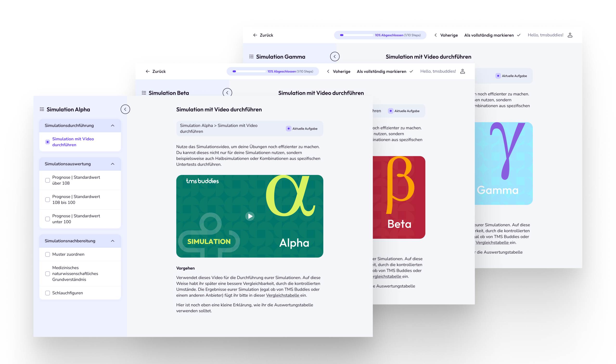Collapse the Simulationsdurchführung section
Image resolution: width=616 pixels, height=364 pixels.
(x=113, y=126)
